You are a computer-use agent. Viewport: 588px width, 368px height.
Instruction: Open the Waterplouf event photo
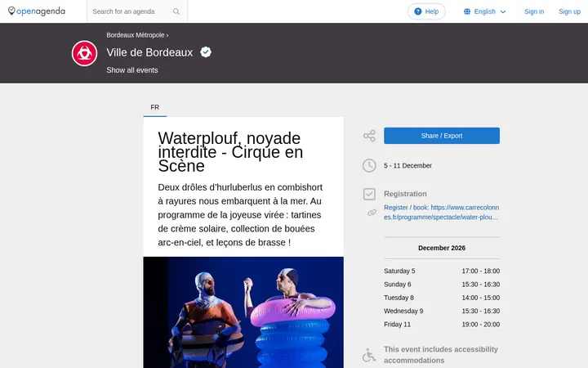(x=243, y=312)
